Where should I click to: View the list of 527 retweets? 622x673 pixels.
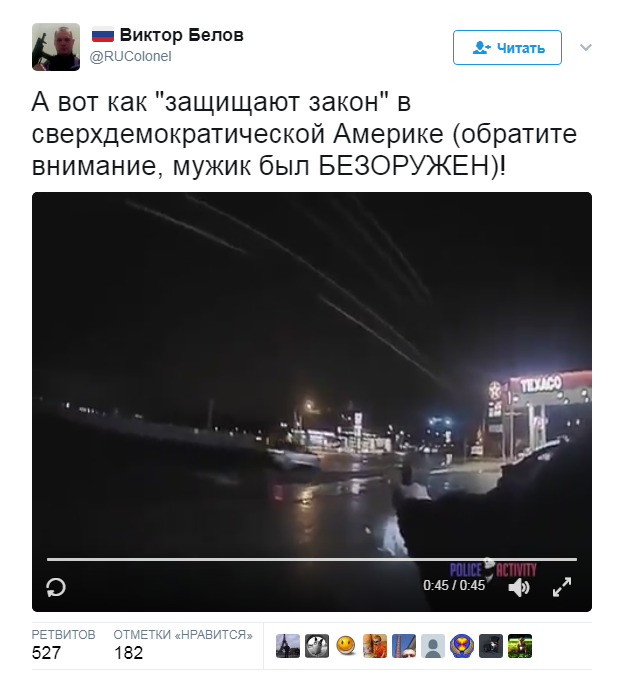coord(63,644)
